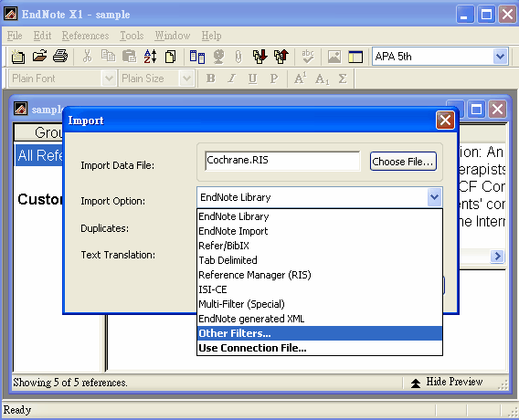Image resolution: width=519 pixels, height=420 pixels.
Task: Click the preview pane scroll right arrow
Action: tap(497, 256)
